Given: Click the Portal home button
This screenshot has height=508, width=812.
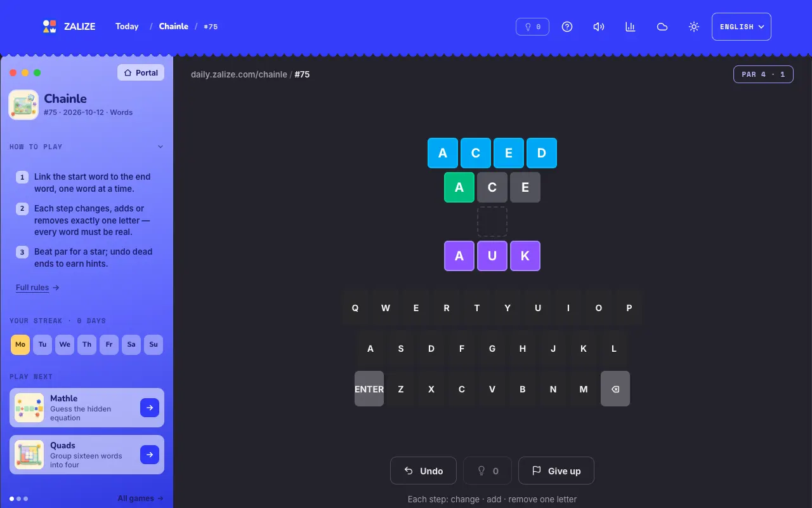Looking at the screenshot, I should [141, 72].
